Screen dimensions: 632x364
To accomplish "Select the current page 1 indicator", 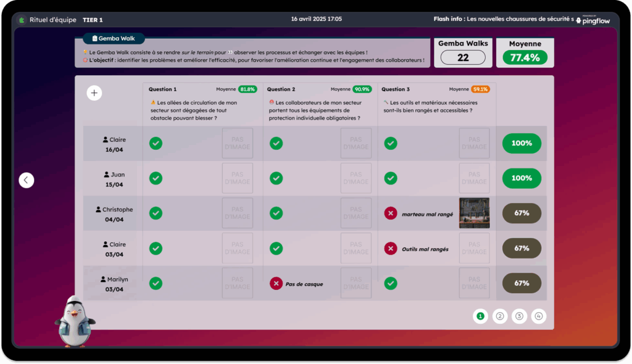I will coord(480,316).
